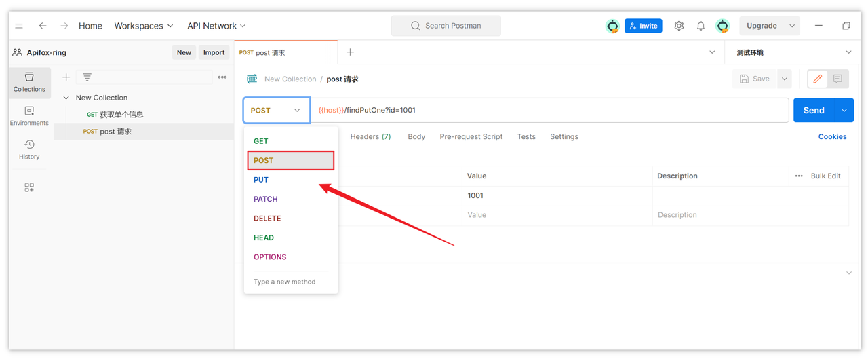Expand the Workspaces dropdown
868x359 pixels.
[144, 26]
